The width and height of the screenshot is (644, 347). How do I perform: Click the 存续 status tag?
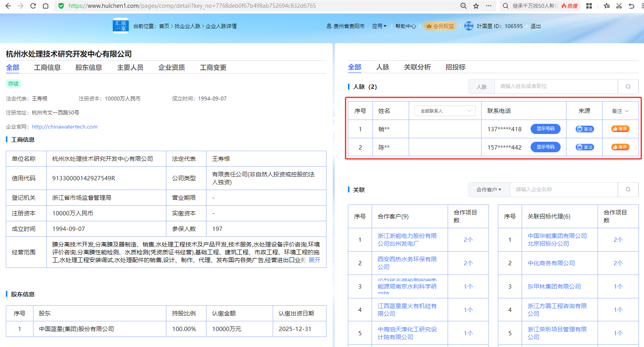(x=13, y=84)
